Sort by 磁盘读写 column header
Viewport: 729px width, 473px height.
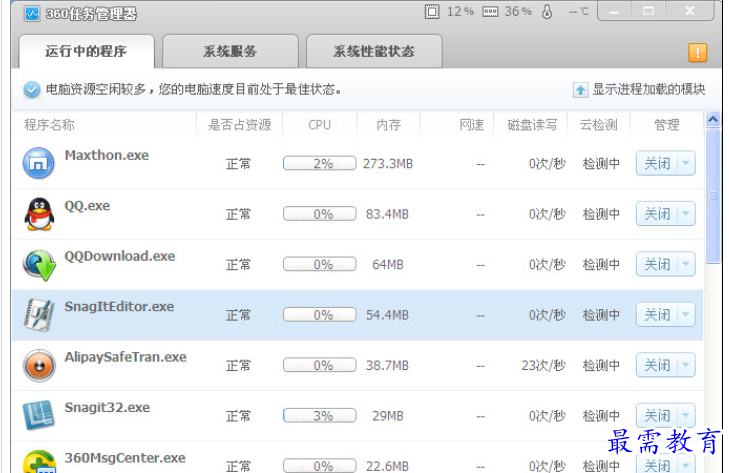[x=532, y=125]
